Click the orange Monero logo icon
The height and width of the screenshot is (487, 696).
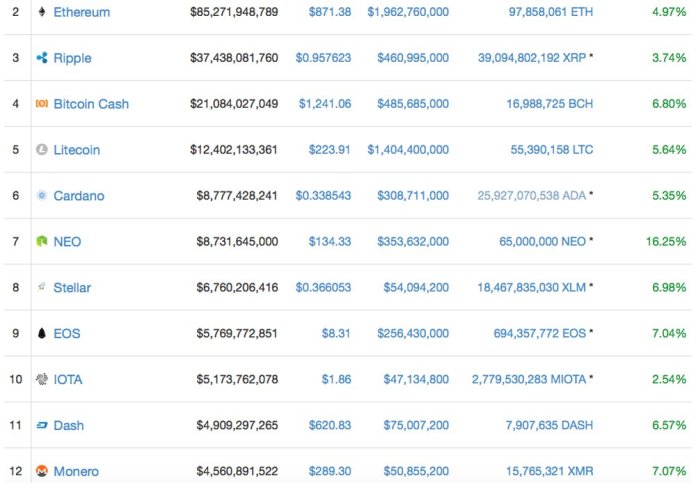[41, 471]
